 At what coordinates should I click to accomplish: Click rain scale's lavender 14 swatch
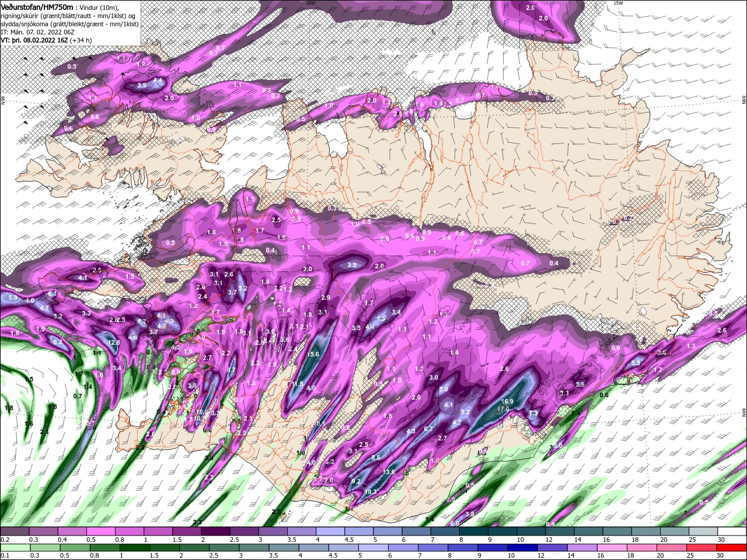(x=584, y=548)
